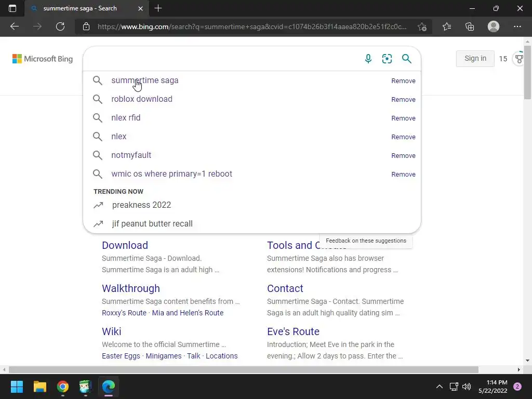Open Locations sublink
Image resolution: width=532 pixels, height=399 pixels.
[221, 356]
